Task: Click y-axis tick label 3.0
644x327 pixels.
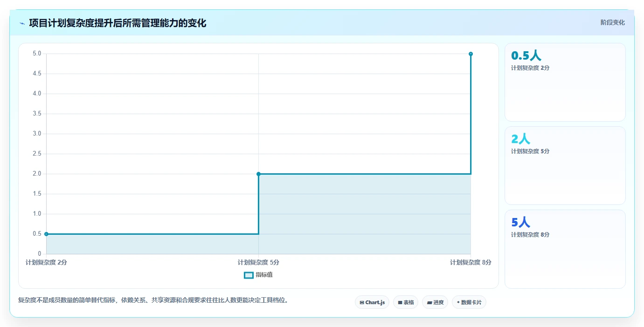Action: [x=37, y=134]
